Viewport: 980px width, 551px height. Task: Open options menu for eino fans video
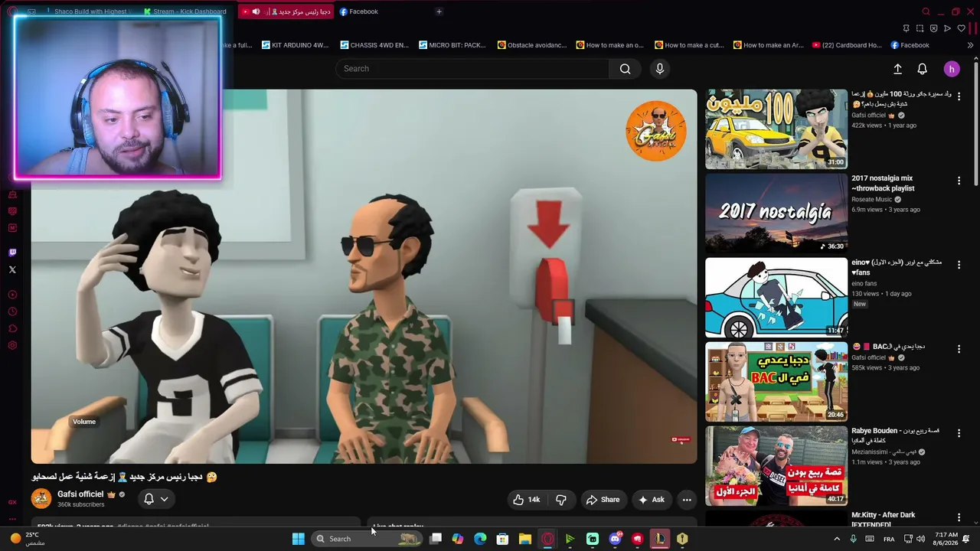(959, 265)
